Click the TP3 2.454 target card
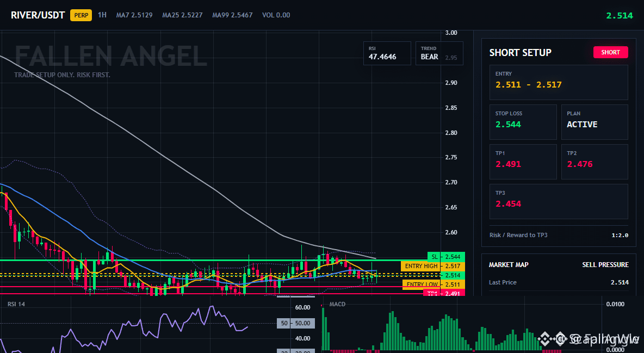Image resolution: width=644 pixels, height=353 pixels. 559,201
